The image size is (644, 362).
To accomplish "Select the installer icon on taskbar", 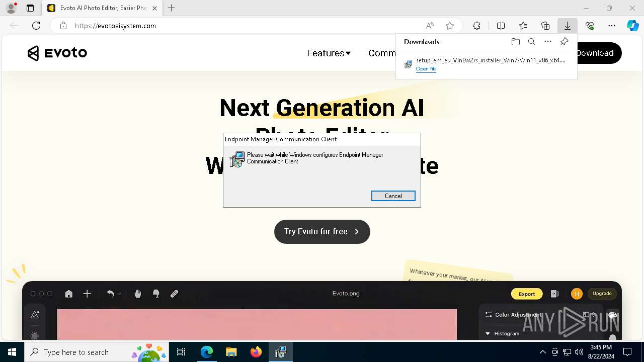I will click(x=280, y=352).
